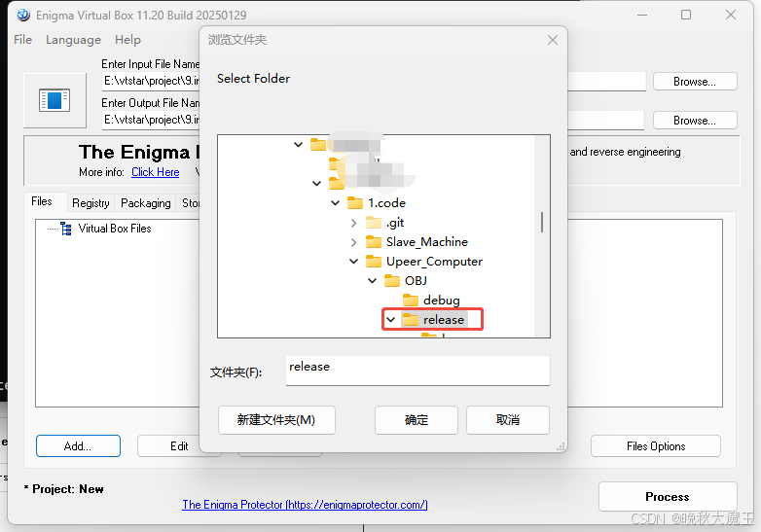Screen dimensions: 761x532
Task: Select the .git folder name
Action: 395,223
